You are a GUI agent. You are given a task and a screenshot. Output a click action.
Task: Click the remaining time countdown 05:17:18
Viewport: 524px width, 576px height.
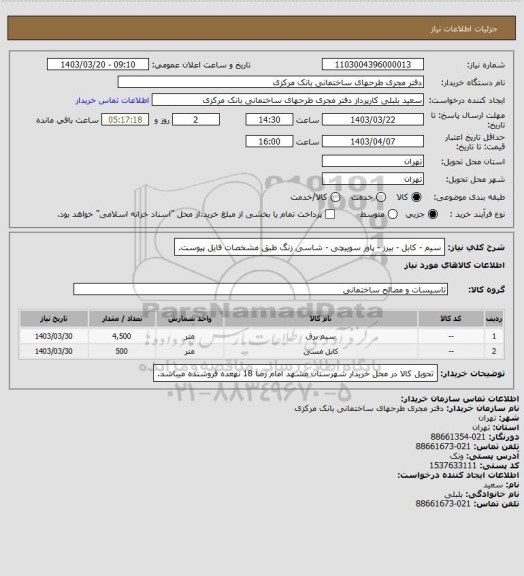(125, 120)
